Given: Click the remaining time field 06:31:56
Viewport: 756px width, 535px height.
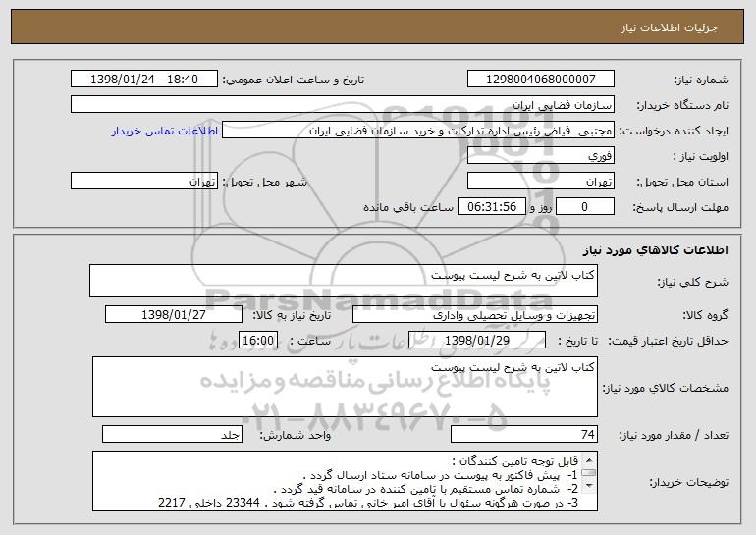Looking at the screenshot, I should (x=491, y=207).
